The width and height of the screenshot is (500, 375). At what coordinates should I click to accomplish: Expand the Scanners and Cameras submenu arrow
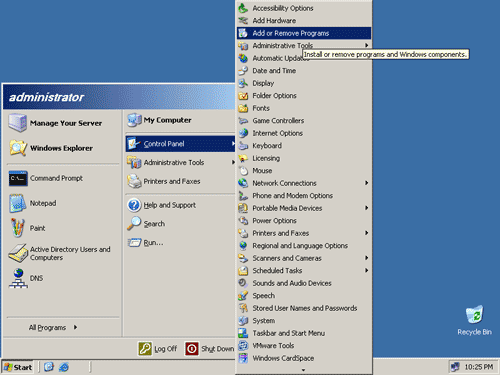(366, 258)
